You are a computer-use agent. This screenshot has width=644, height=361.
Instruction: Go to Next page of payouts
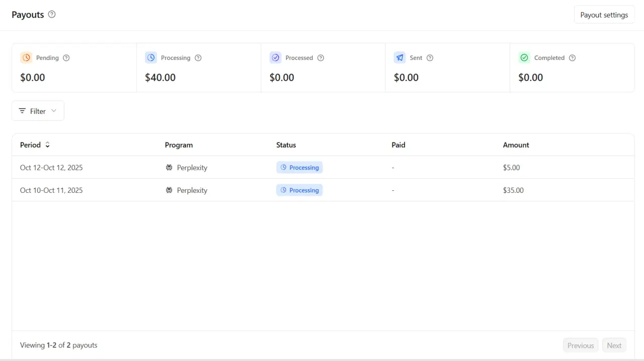pos(614,345)
